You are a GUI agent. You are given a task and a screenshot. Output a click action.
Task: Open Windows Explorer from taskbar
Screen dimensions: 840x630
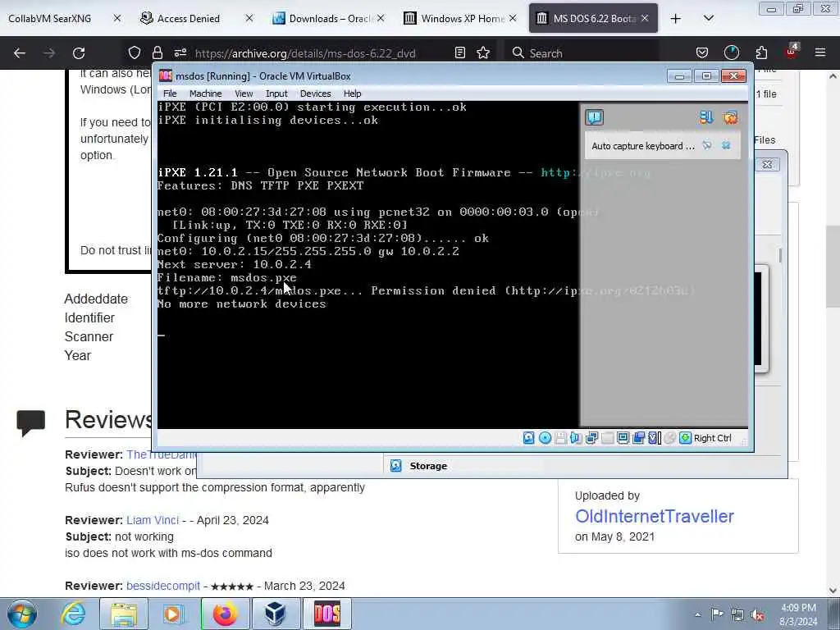(x=124, y=614)
